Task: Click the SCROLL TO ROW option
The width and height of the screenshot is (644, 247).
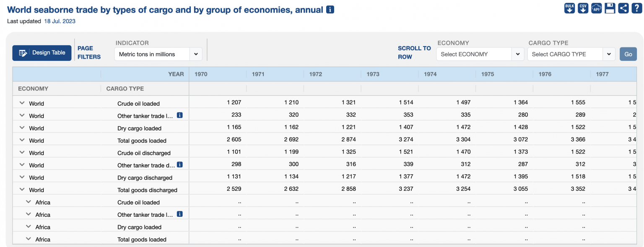Action: tap(413, 52)
